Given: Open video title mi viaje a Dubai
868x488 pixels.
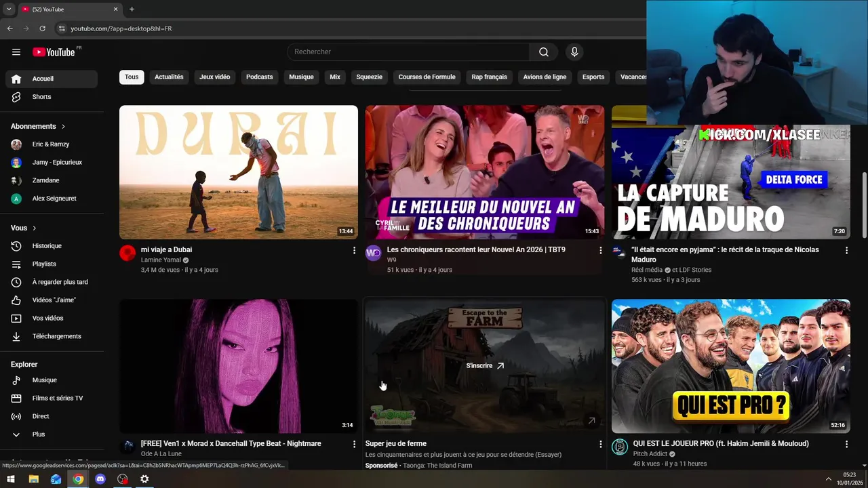Looking at the screenshot, I should click(166, 249).
